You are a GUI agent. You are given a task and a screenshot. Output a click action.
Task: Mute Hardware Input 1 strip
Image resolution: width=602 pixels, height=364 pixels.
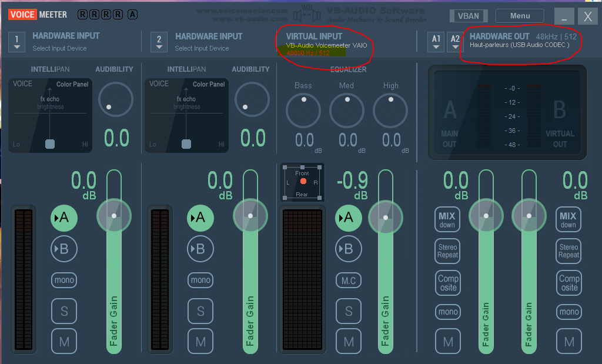[64, 341]
